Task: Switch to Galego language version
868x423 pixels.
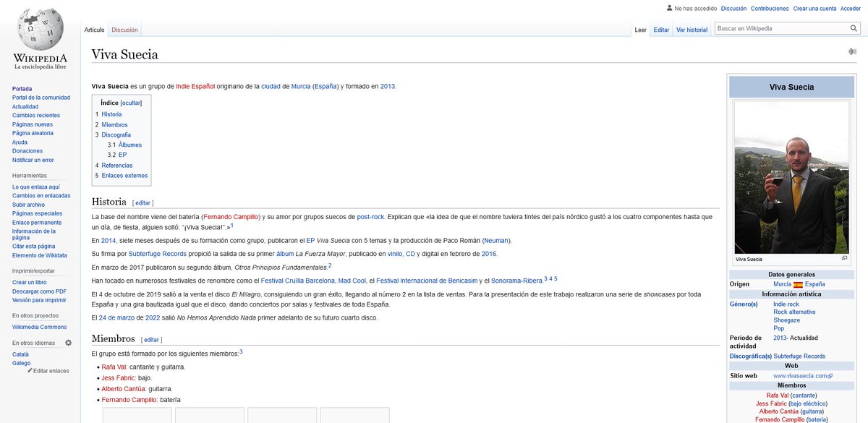Action: 21,363
